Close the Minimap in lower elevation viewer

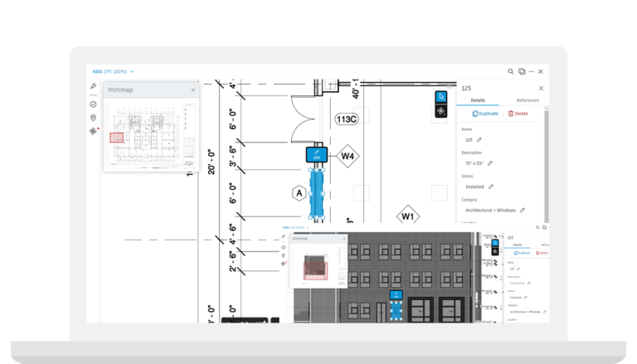344,239
